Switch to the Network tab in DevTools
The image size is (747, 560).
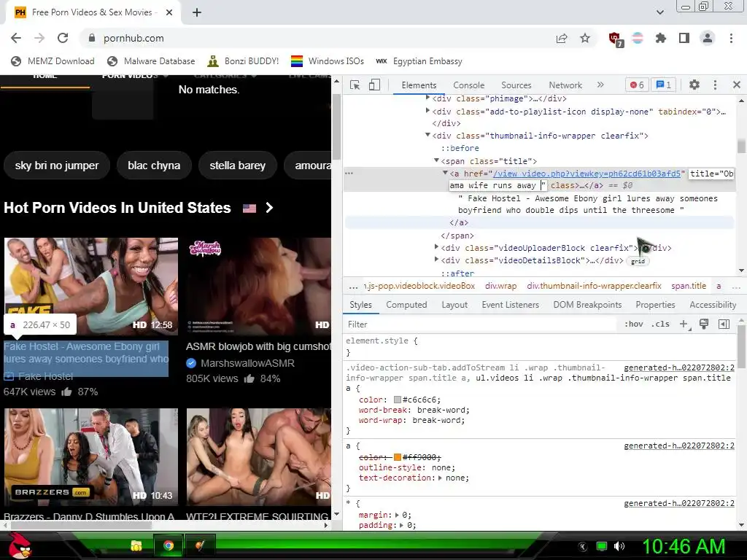coord(565,85)
